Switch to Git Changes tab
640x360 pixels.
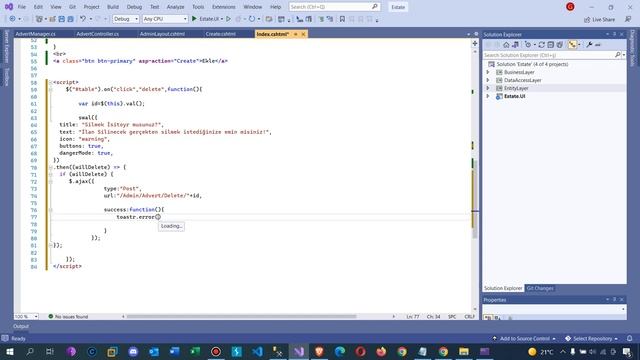(540, 288)
